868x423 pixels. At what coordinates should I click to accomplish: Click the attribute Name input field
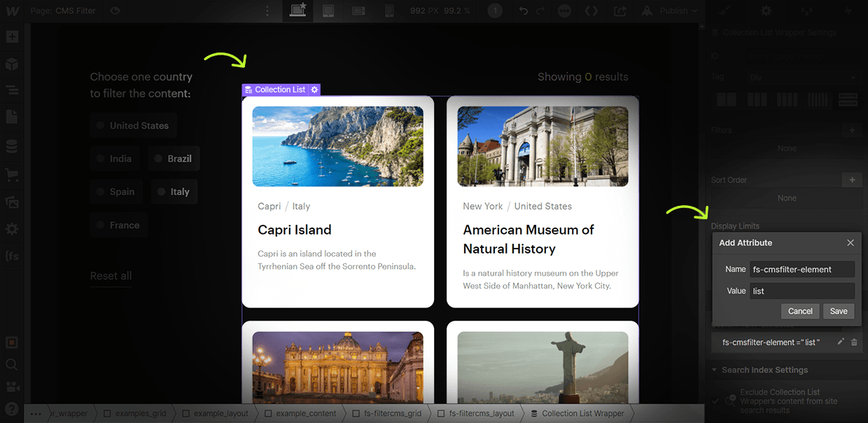click(802, 269)
